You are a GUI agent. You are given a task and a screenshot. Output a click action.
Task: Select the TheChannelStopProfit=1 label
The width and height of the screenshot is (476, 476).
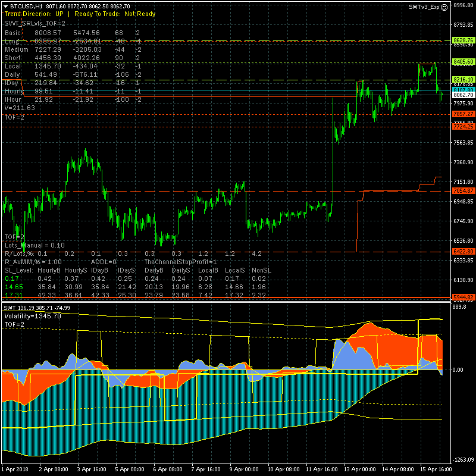[x=180, y=262]
